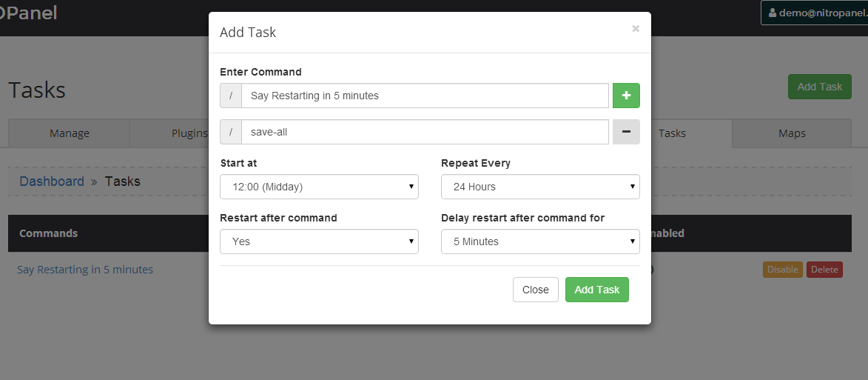Expand the Delay restart 5 Minutes dropdown

[540, 241]
